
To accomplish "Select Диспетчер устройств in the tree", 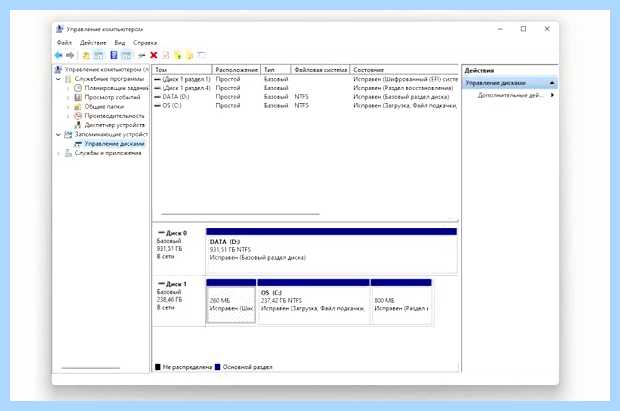I will pyautogui.click(x=115, y=125).
